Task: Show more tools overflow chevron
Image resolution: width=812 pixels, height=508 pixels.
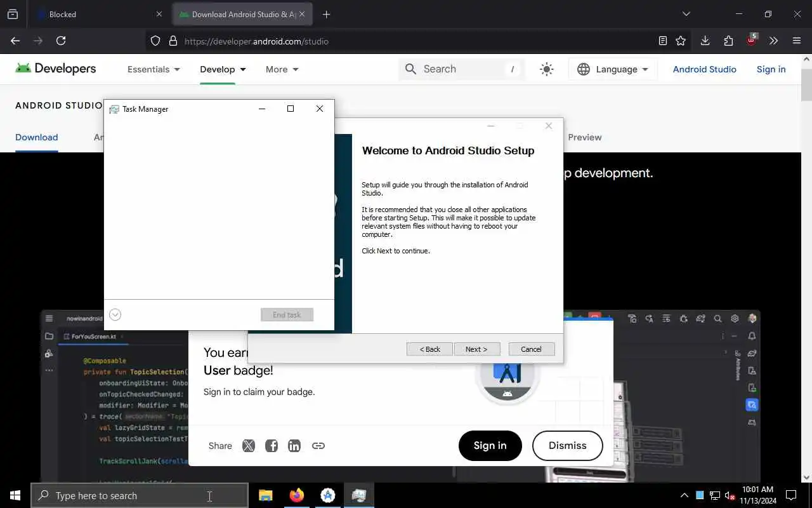Action: tap(773, 41)
